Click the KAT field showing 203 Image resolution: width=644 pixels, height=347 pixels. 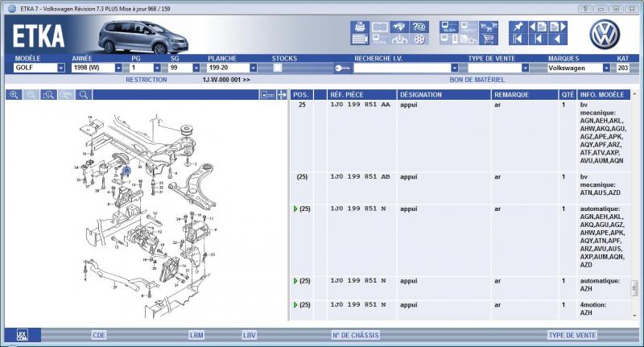click(623, 68)
